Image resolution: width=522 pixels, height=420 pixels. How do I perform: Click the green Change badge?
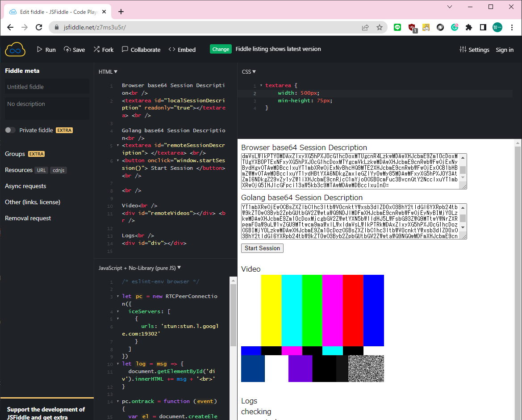[x=221, y=49]
